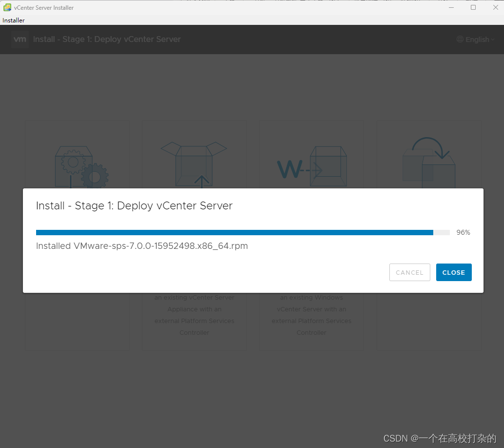The width and height of the screenshot is (504, 448).
Task: Click the globe language icon
Action: point(460,39)
